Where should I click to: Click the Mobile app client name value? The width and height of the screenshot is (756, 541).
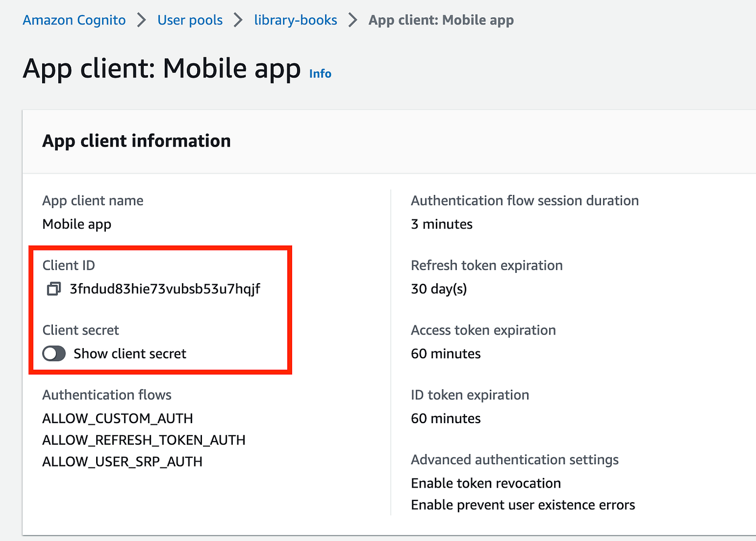point(77,224)
